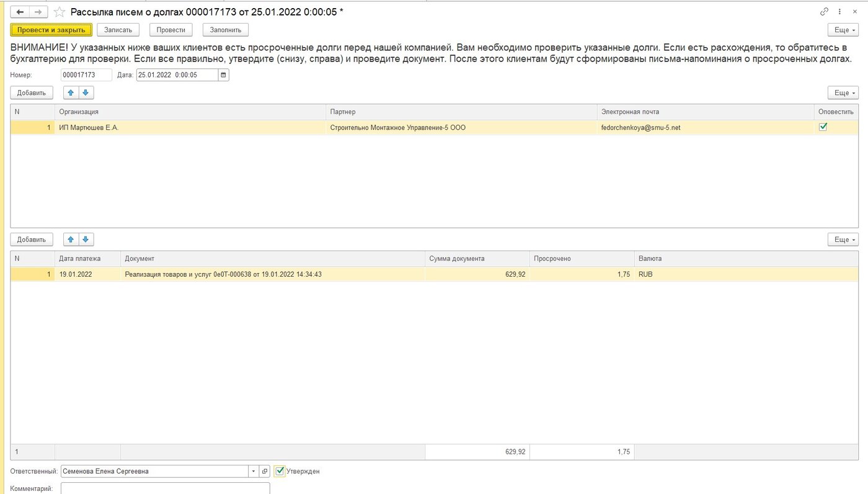Move partner row up in top table
The image size is (868, 494).
[x=71, y=93]
